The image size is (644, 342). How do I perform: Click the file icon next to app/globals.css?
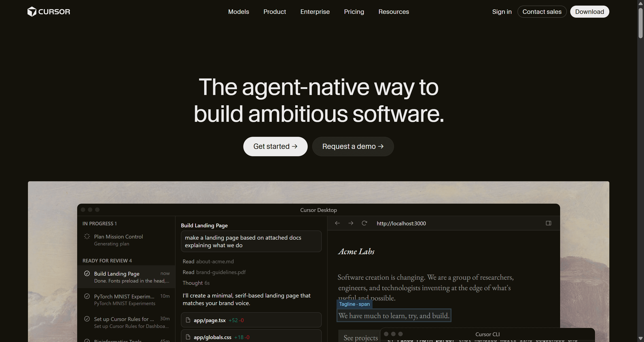tap(188, 337)
